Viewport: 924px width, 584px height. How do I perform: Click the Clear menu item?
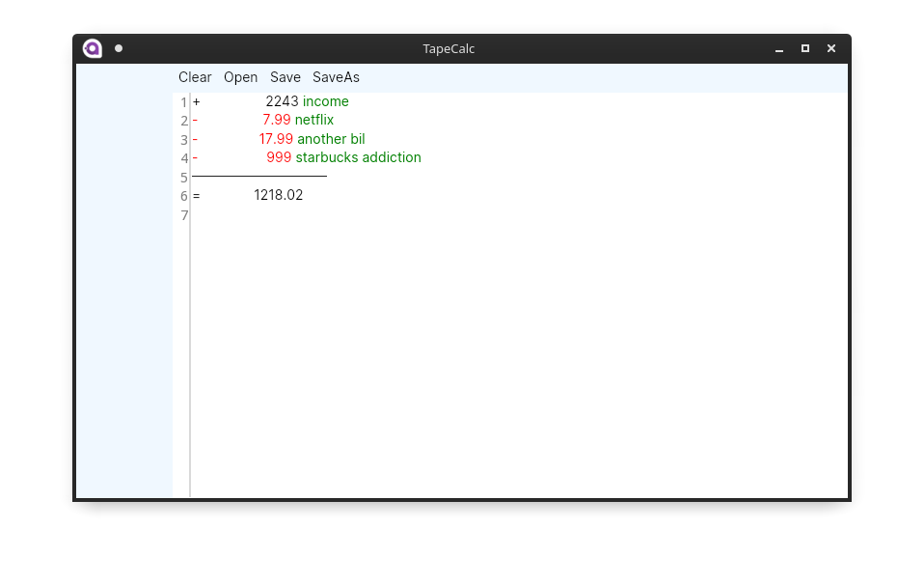(x=195, y=77)
